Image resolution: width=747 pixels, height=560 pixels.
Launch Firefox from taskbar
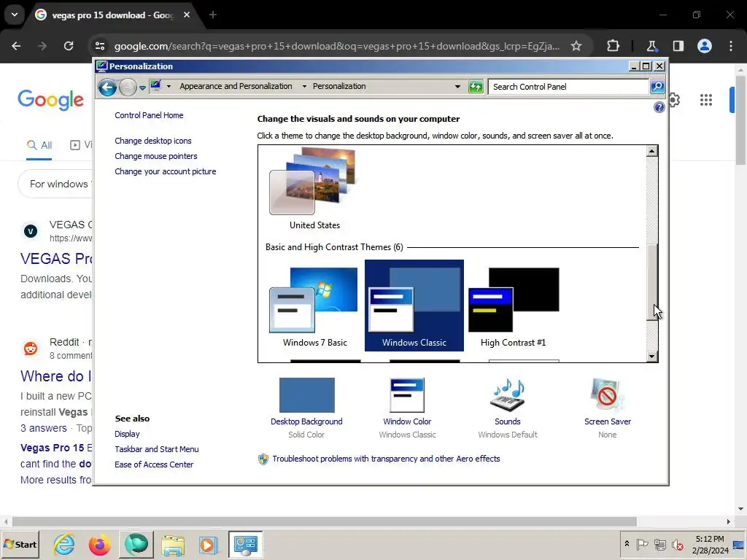click(x=99, y=544)
